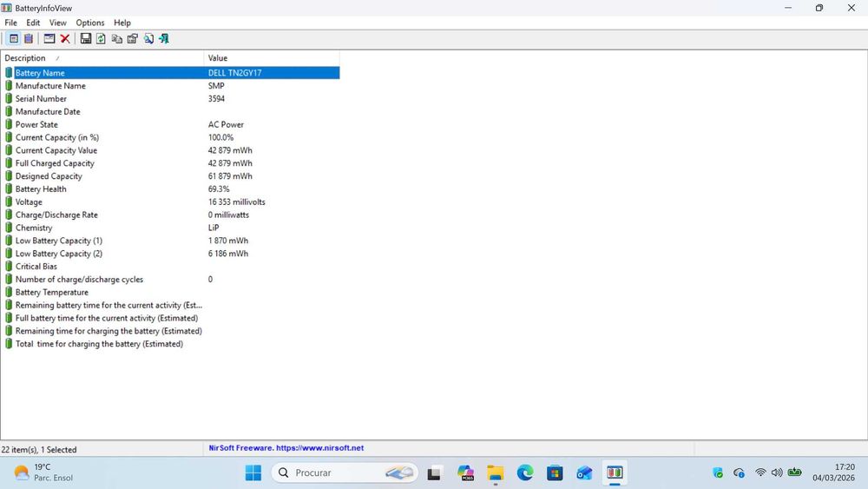
Task: Open Properties toolbar icon
Action: pos(132,38)
